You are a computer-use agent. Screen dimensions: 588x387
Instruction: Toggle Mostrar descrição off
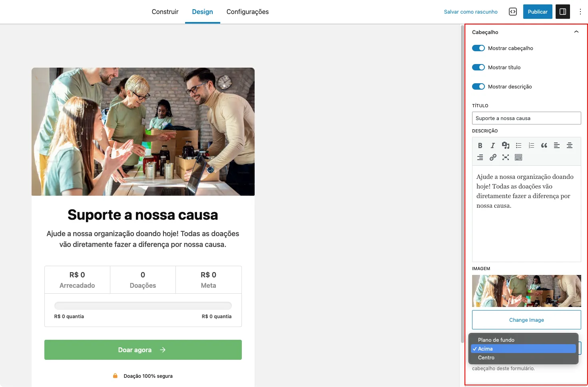coord(478,86)
